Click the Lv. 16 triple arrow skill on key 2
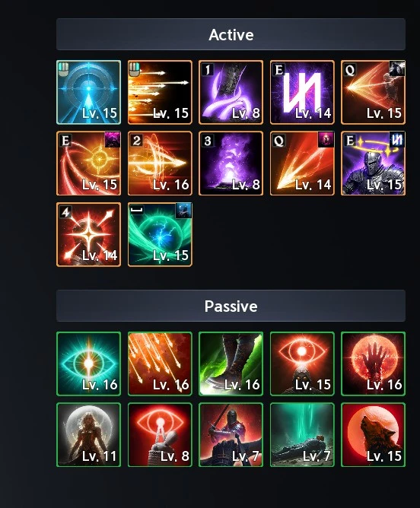This screenshot has height=508, width=420. [x=160, y=164]
